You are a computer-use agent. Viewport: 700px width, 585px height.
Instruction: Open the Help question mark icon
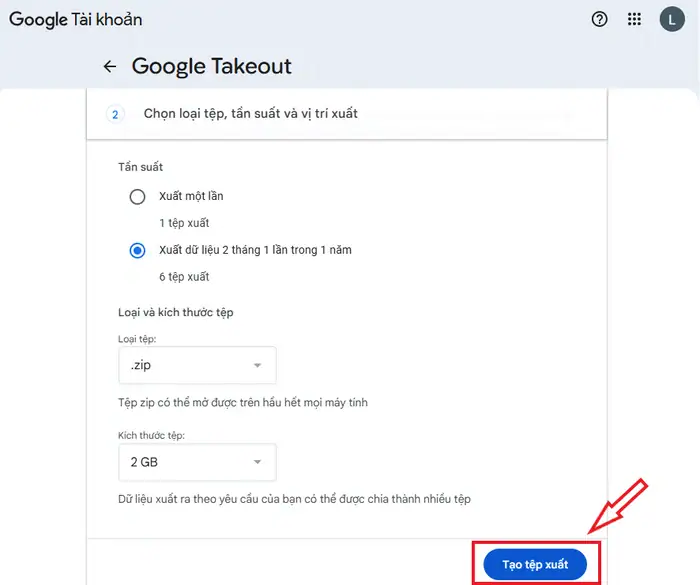tap(600, 19)
